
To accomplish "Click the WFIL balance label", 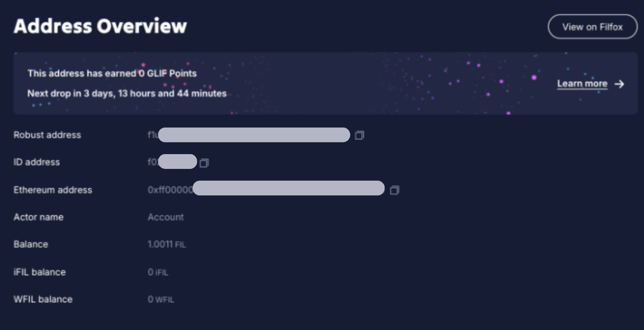I will tap(43, 299).
